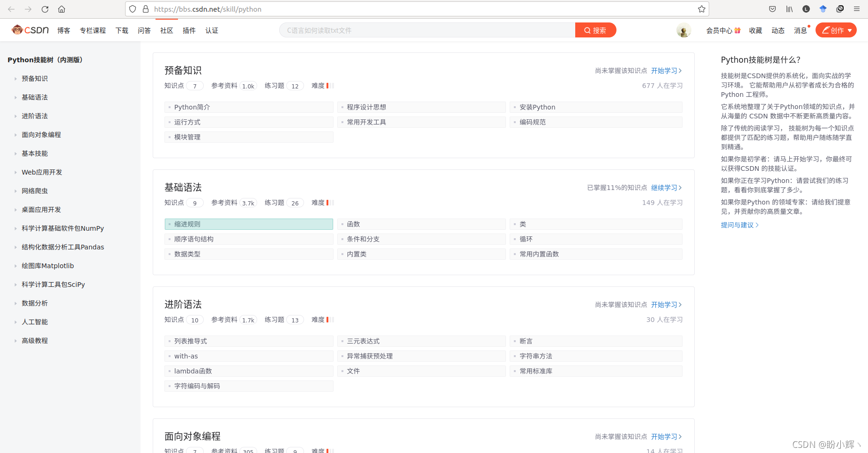Image resolution: width=868 pixels, height=453 pixels.
Task: Open 认证 in top navigation
Action: pos(212,30)
